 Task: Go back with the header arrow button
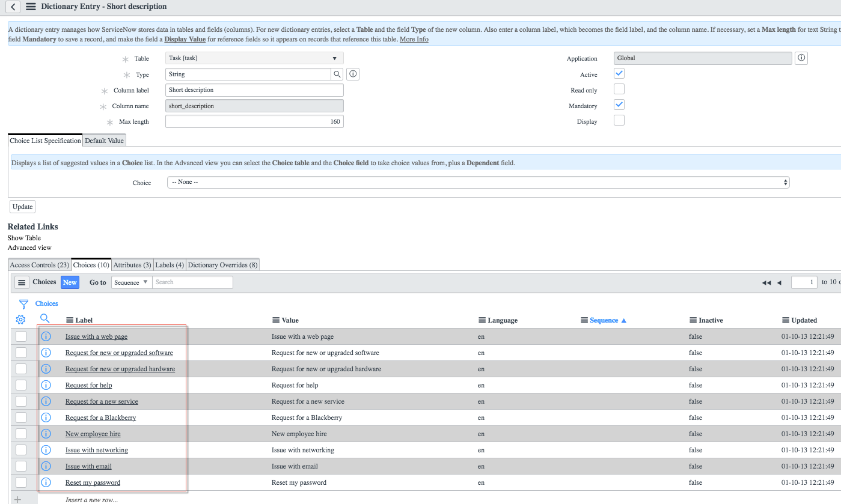click(13, 7)
